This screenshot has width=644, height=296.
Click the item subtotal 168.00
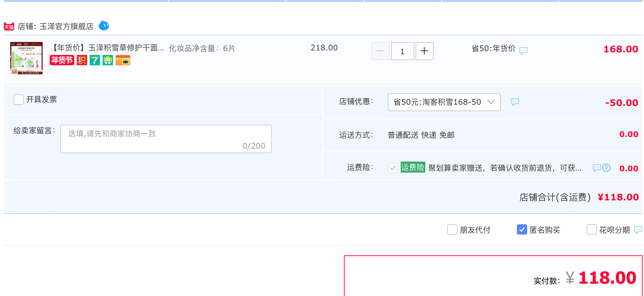coord(621,49)
